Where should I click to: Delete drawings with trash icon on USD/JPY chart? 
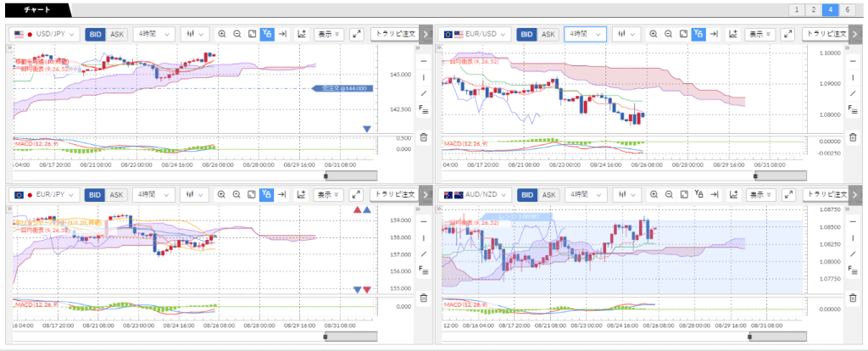point(424,136)
